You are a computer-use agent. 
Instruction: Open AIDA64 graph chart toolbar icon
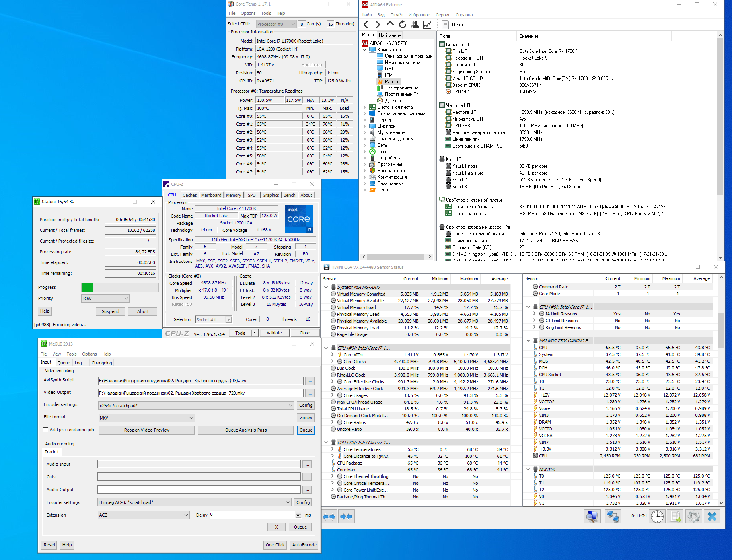click(x=427, y=25)
